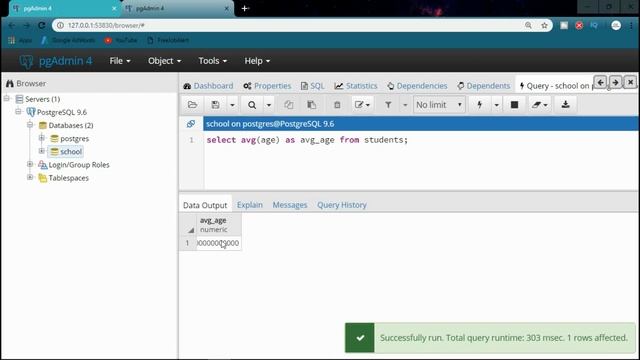The width and height of the screenshot is (640, 360).
Task: Collapse the PostgreSQL 9.6 node
Action: (18, 111)
